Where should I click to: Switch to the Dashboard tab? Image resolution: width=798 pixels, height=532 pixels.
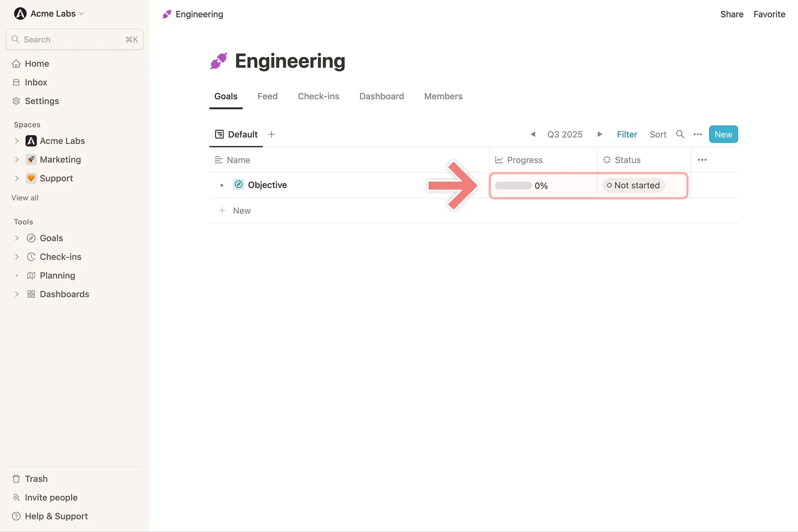pos(382,96)
